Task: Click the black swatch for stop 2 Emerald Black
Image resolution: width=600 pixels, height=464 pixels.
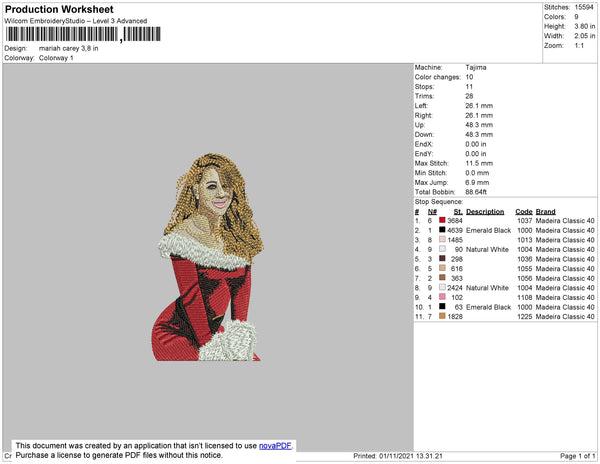Action: (x=442, y=230)
